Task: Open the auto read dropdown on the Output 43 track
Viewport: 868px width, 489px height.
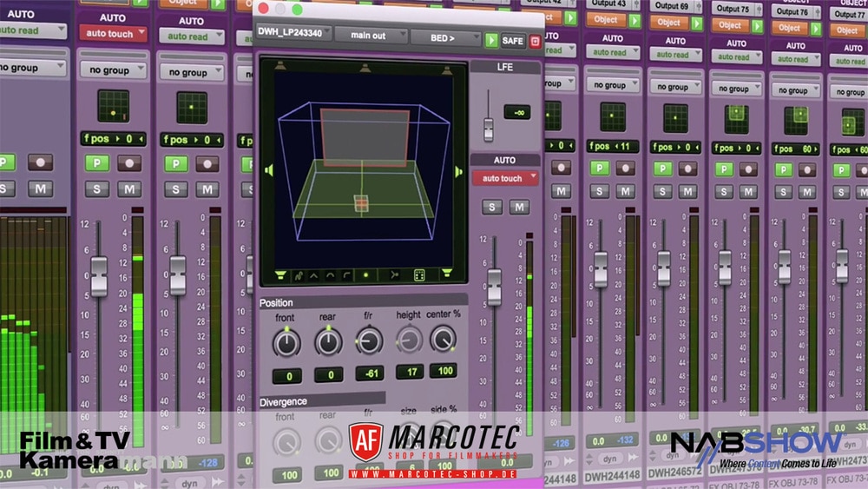Action: [x=613, y=53]
